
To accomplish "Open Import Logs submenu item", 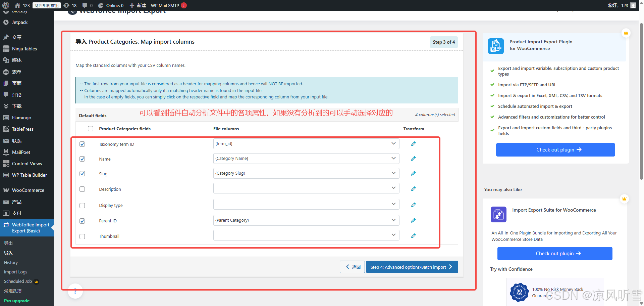I will (15, 272).
